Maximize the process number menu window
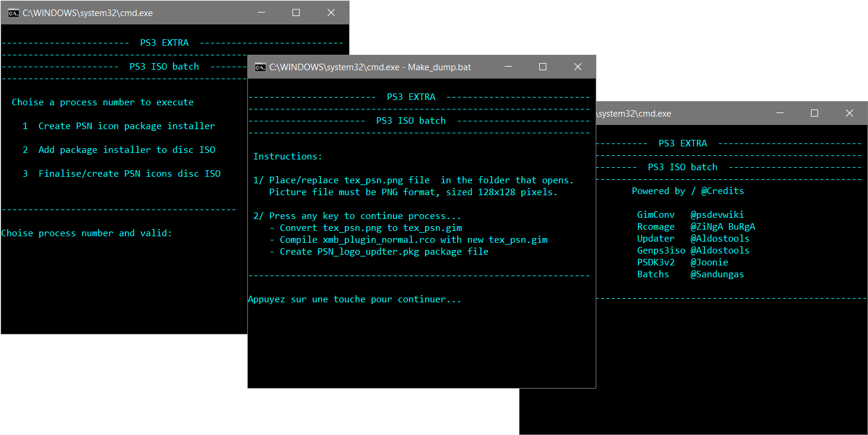Screen dimensions: 868x435 pyautogui.click(x=296, y=13)
